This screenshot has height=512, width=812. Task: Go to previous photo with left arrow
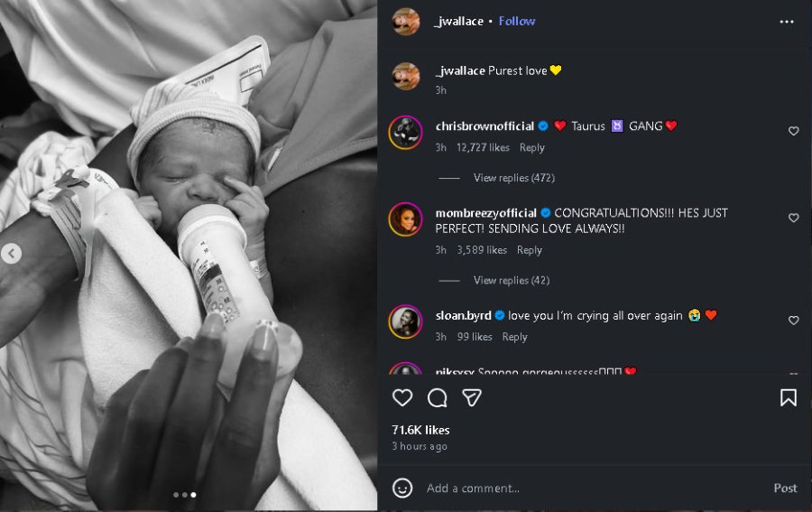pos(11,254)
